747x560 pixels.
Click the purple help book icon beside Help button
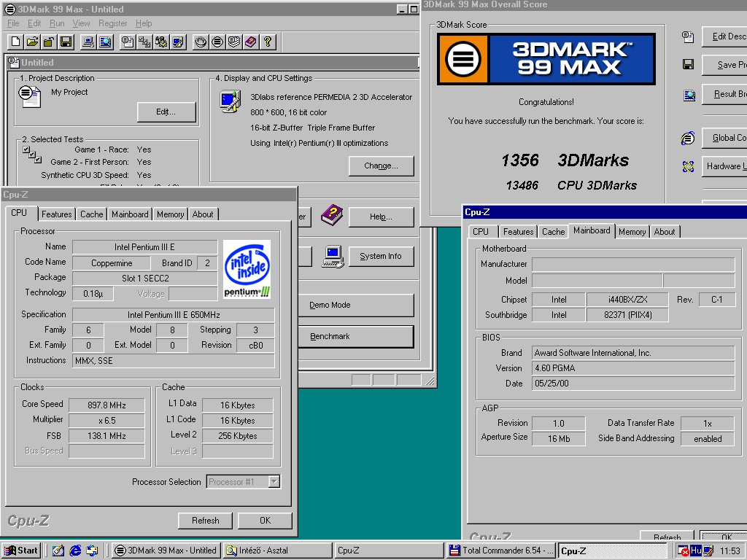tap(332, 215)
